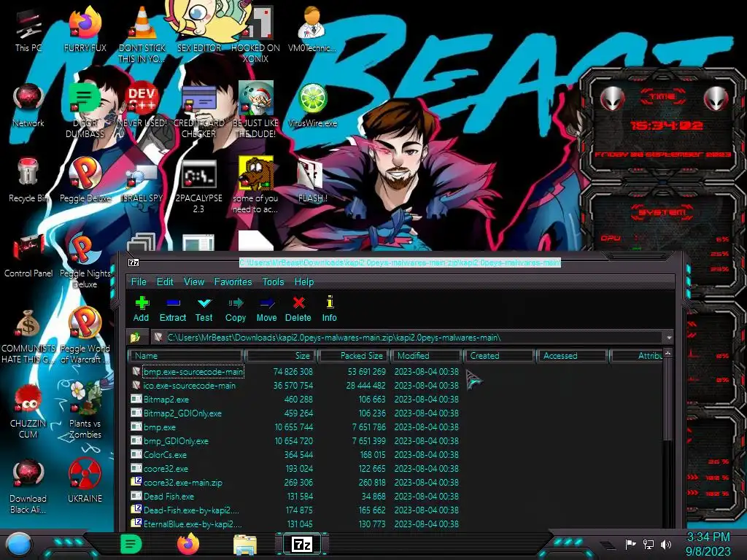Select the HOOKED ON XONIX desktop icon

[x=256, y=34]
